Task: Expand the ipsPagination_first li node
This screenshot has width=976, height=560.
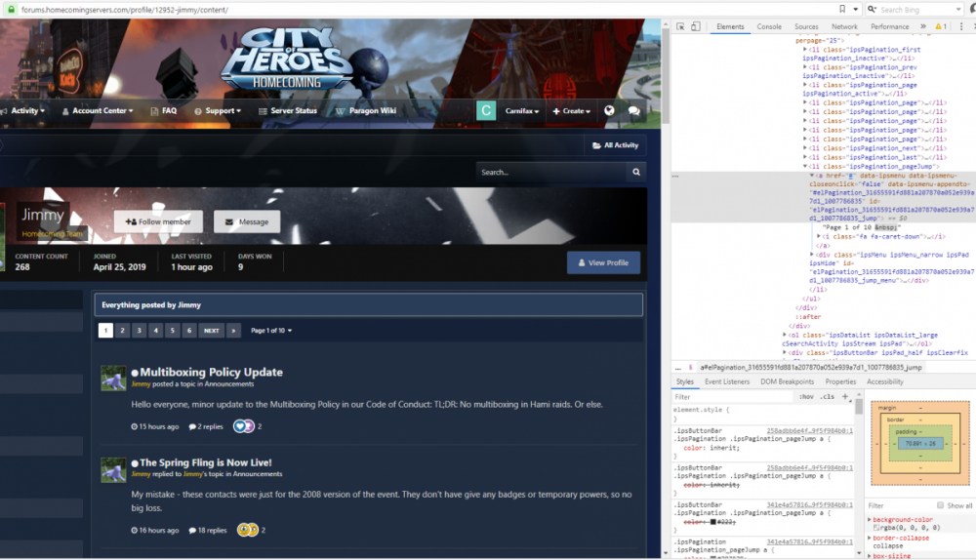Action: click(805, 49)
